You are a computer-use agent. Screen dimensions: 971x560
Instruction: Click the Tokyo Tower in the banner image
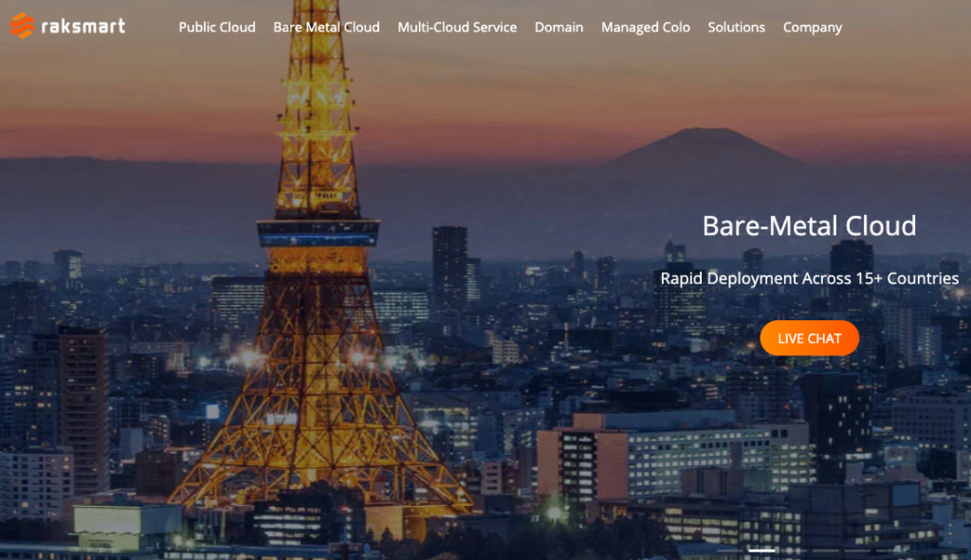(318, 284)
